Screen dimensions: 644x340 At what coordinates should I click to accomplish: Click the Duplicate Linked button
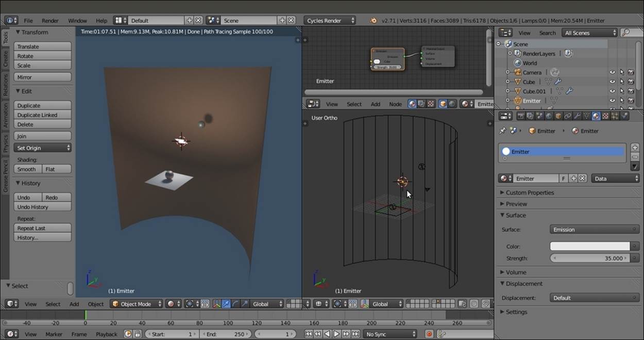(x=42, y=115)
